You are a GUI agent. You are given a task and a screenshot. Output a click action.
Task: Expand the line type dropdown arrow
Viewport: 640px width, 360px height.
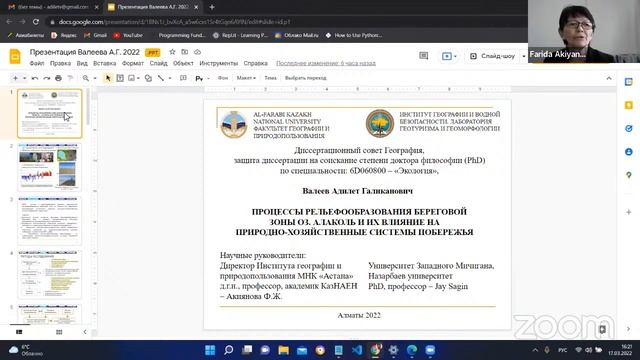click(x=170, y=78)
